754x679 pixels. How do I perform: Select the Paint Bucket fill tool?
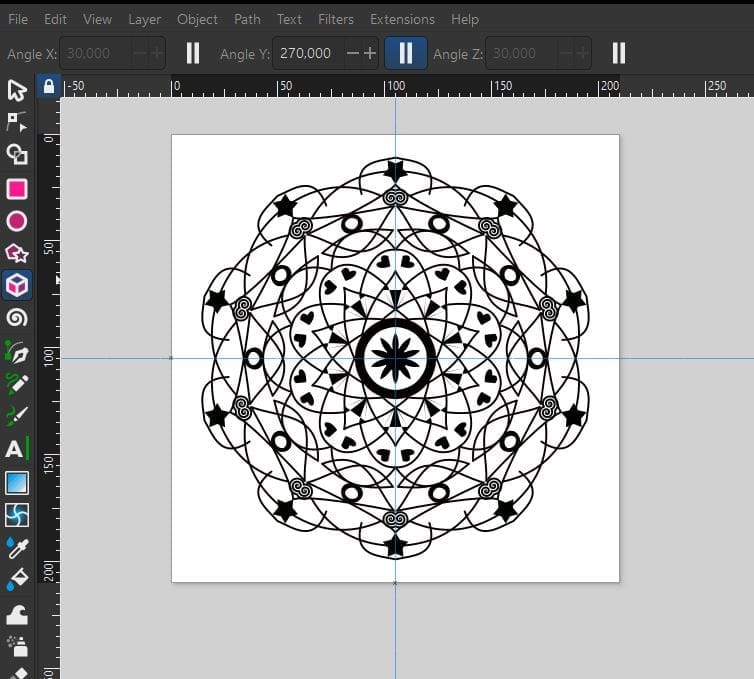pyautogui.click(x=17, y=580)
